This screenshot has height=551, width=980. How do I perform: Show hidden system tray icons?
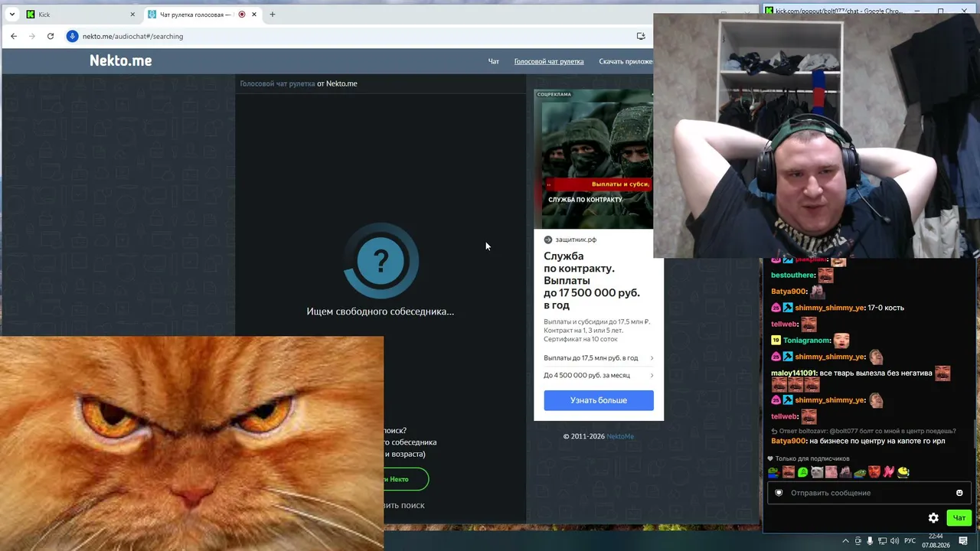point(846,541)
